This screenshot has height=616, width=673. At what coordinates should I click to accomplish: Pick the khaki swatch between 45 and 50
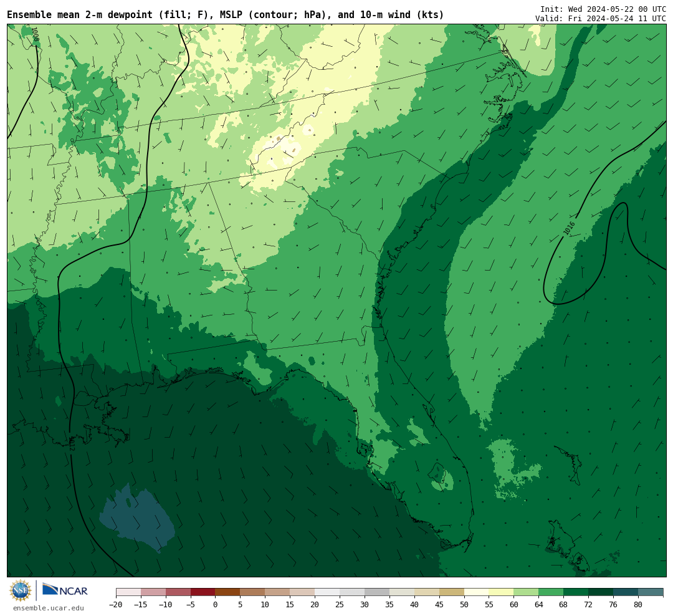pyautogui.click(x=452, y=592)
